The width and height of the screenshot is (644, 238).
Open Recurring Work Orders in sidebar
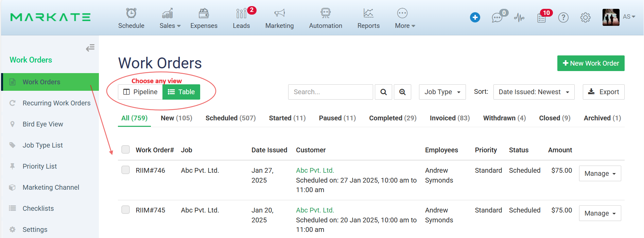pyautogui.click(x=56, y=103)
